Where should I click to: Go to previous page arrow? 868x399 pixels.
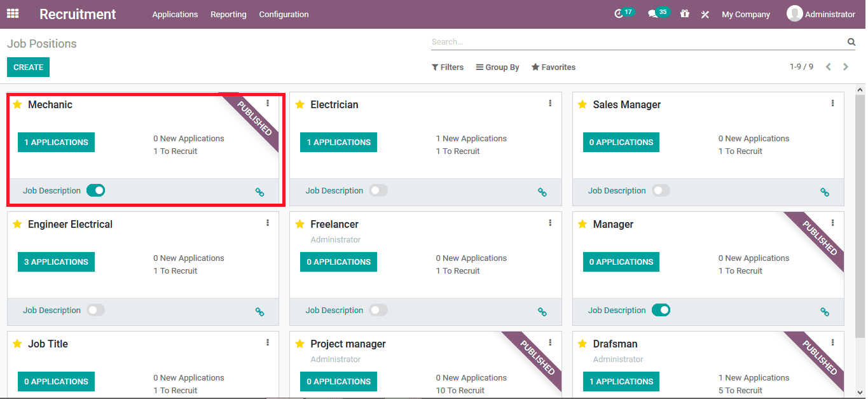pyautogui.click(x=828, y=67)
